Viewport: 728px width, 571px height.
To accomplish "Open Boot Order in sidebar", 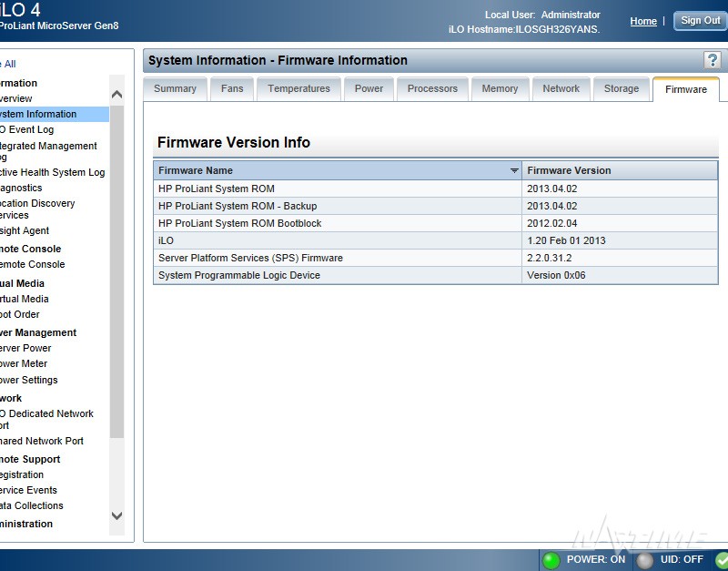I will coord(20,314).
